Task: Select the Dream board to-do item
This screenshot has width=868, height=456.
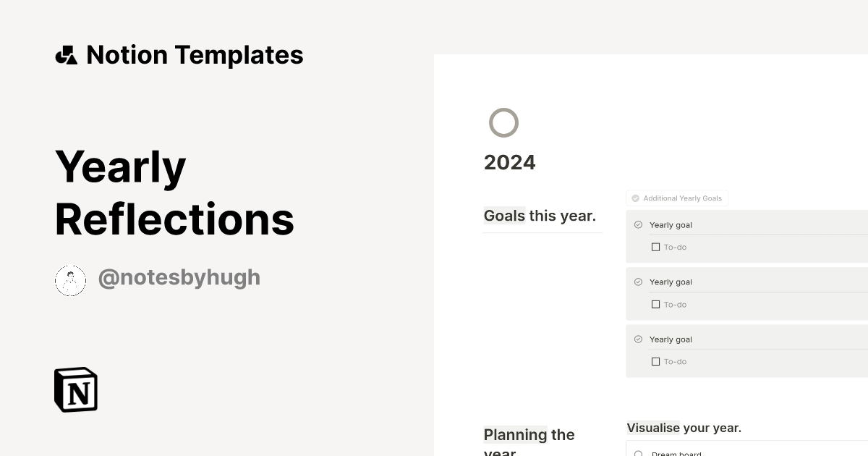Action: coord(675,452)
